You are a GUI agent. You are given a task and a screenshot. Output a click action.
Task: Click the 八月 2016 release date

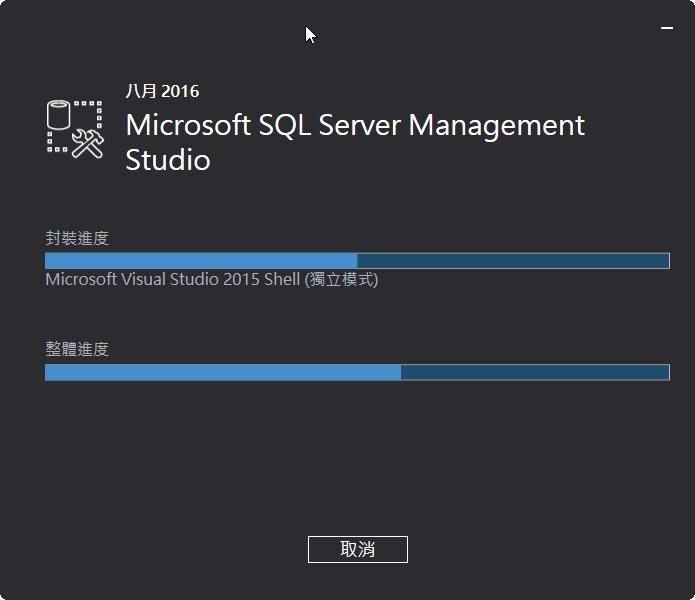tap(162, 91)
